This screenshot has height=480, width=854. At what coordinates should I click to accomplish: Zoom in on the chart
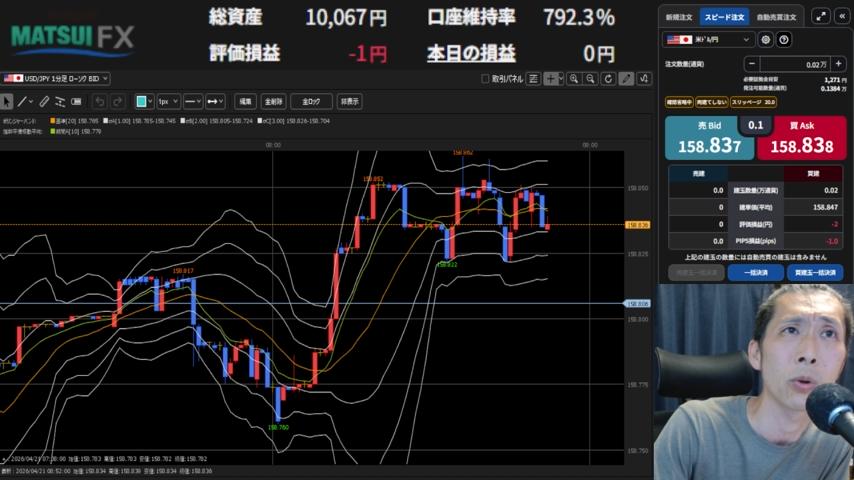coord(574,79)
